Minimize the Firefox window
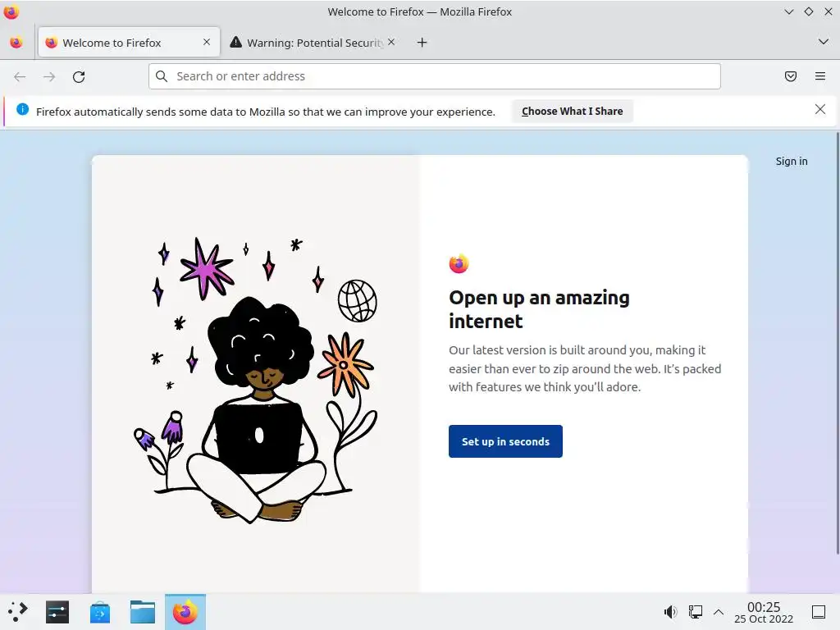Screen dimensions: 840x630 point(788,11)
